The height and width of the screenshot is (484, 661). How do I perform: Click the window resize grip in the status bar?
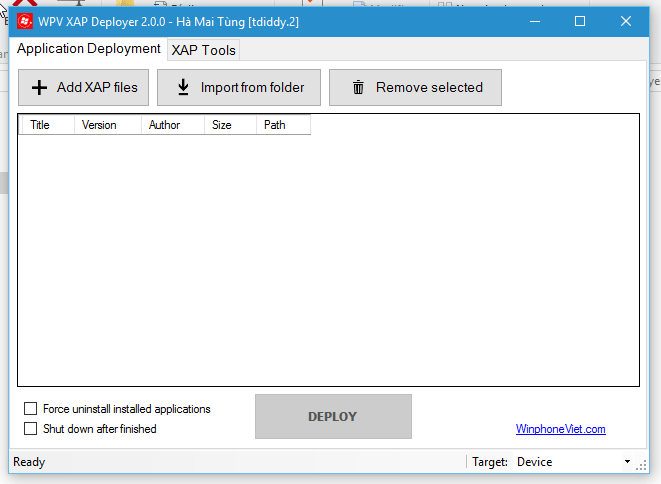click(x=641, y=465)
